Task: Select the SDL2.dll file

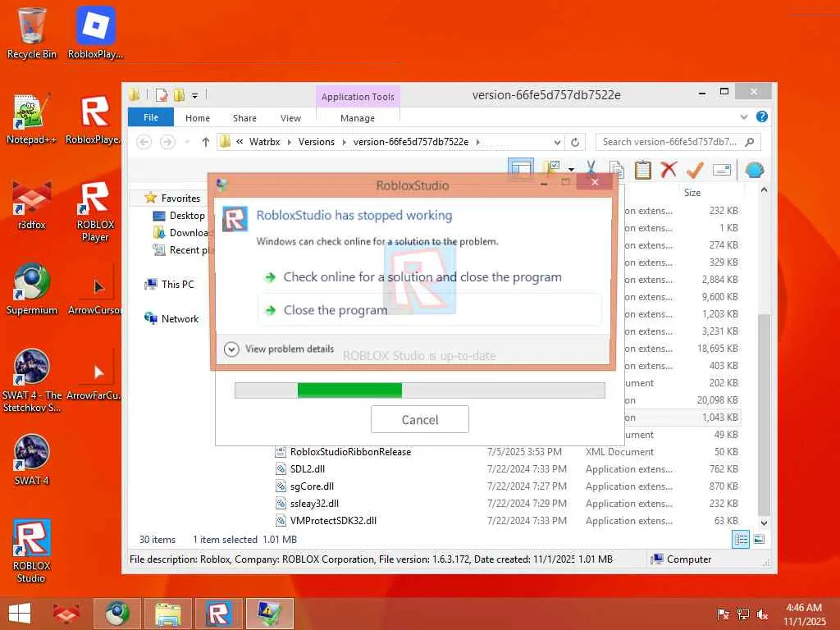Action: [x=308, y=469]
